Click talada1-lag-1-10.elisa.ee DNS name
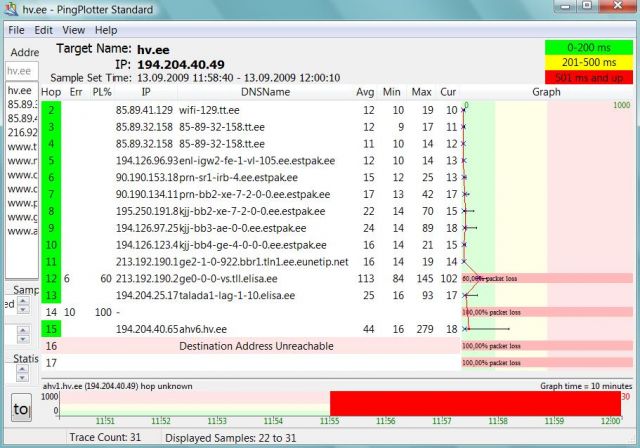The height and width of the screenshot is (448, 640). [x=237, y=295]
